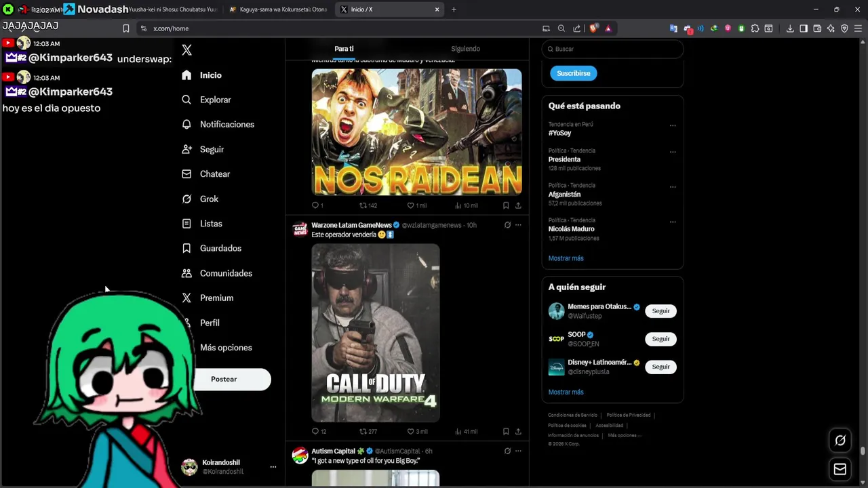Switch to Kaguya-sama wa Kokurasetai browser tab

pos(278,9)
